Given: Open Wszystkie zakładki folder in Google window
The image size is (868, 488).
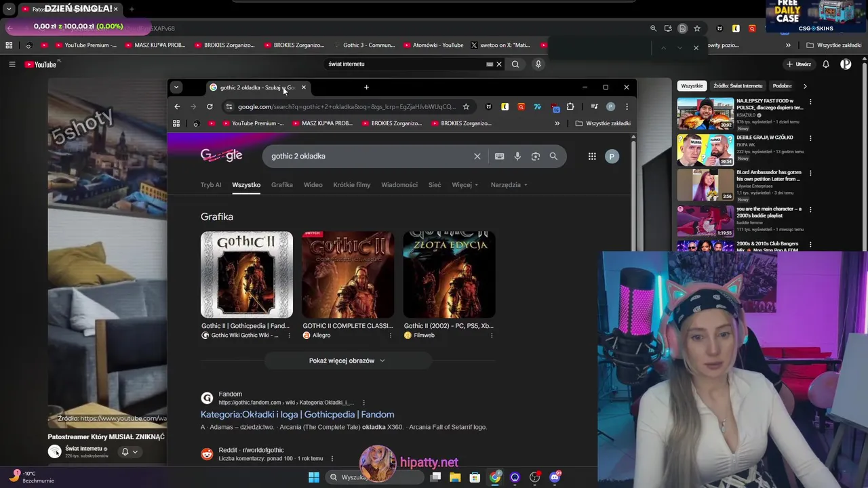Looking at the screenshot, I should click(603, 123).
